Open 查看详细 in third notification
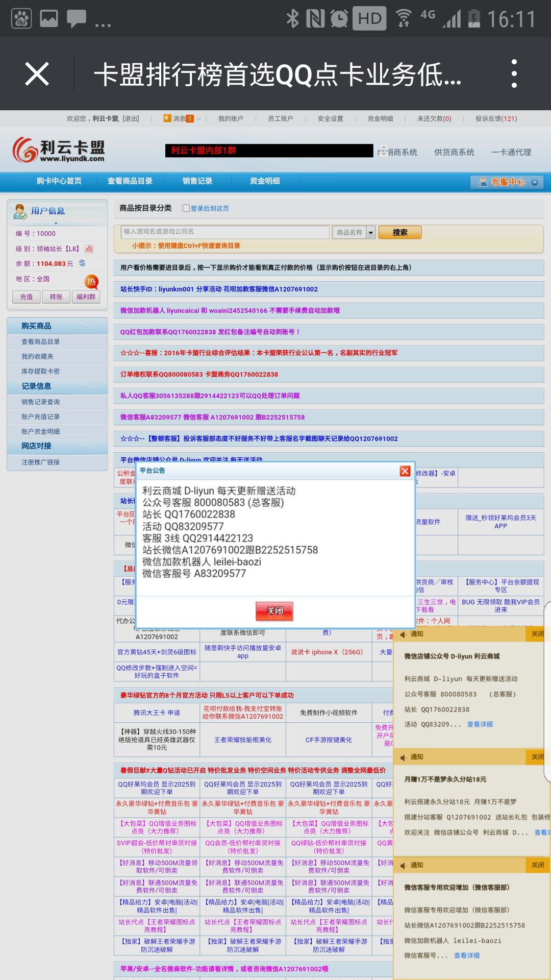 pos(467,955)
